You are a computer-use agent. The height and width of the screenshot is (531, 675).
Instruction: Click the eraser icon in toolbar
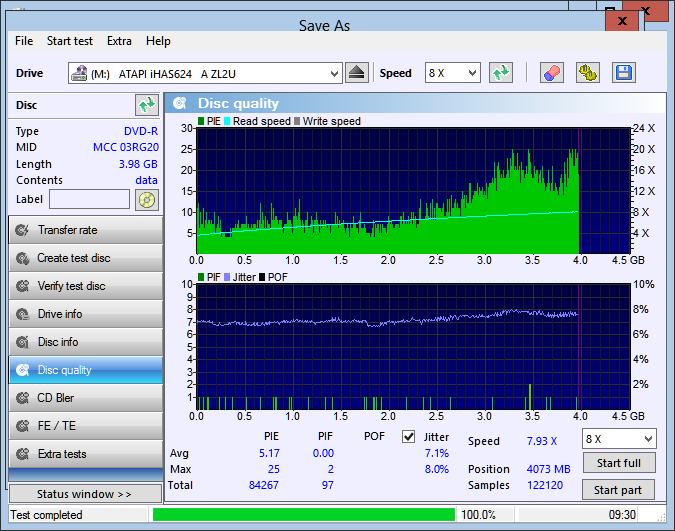(x=552, y=73)
